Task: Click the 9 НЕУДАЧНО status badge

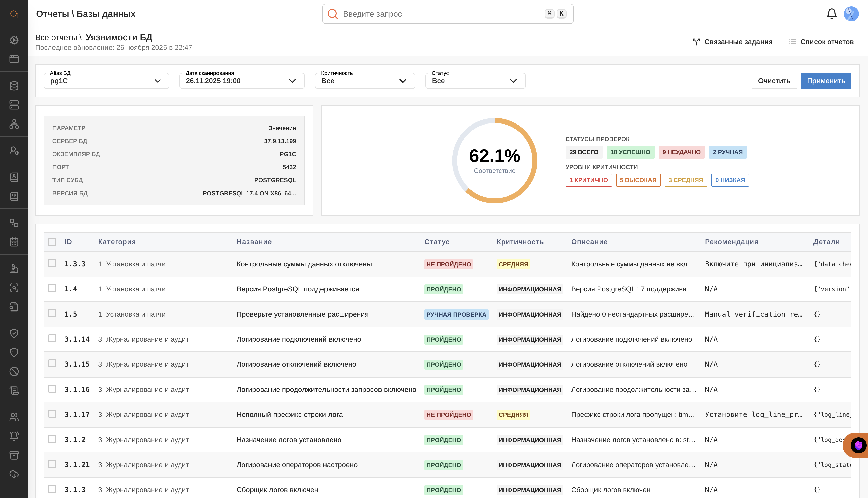Action: pyautogui.click(x=681, y=152)
